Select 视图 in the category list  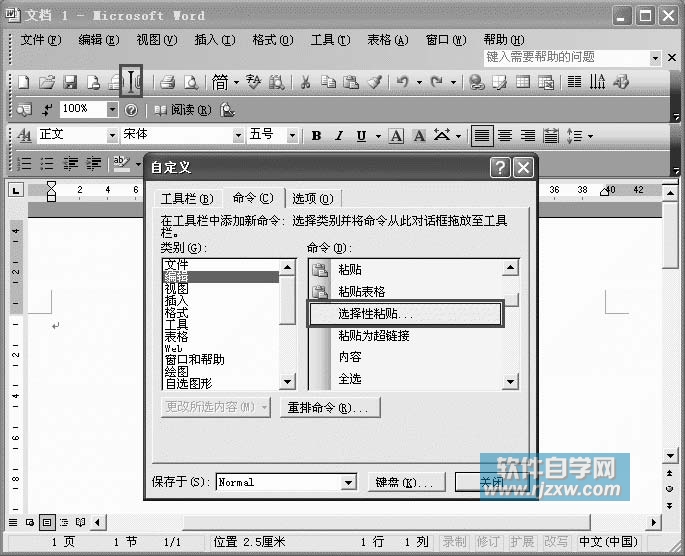pos(221,289)
